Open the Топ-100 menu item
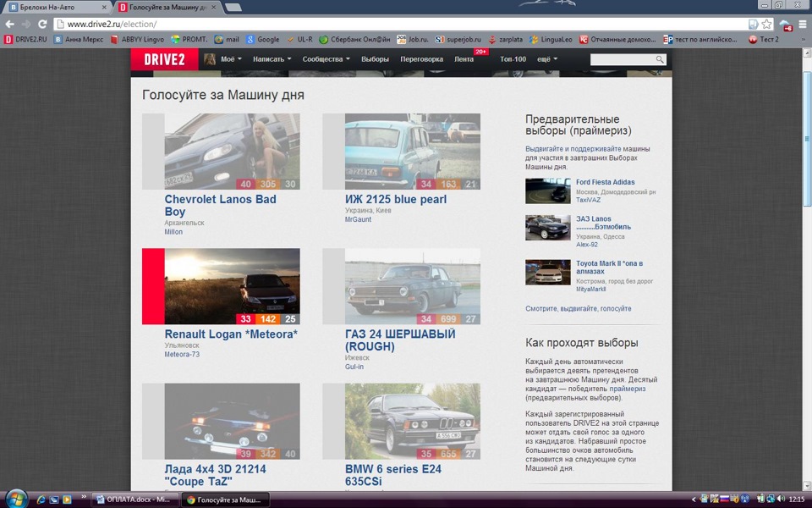Viewport: 812px width, 508px height. click(513, 59)
